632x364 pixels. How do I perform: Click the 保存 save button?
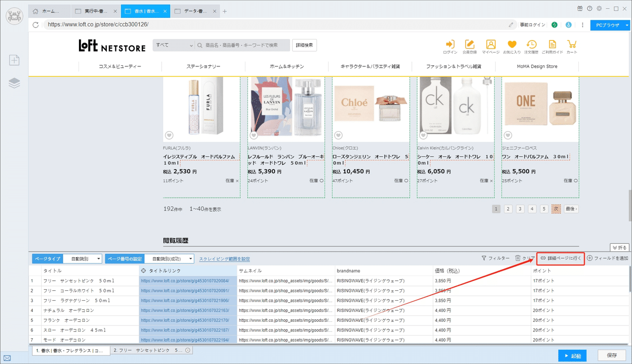[x=612, y=356]
